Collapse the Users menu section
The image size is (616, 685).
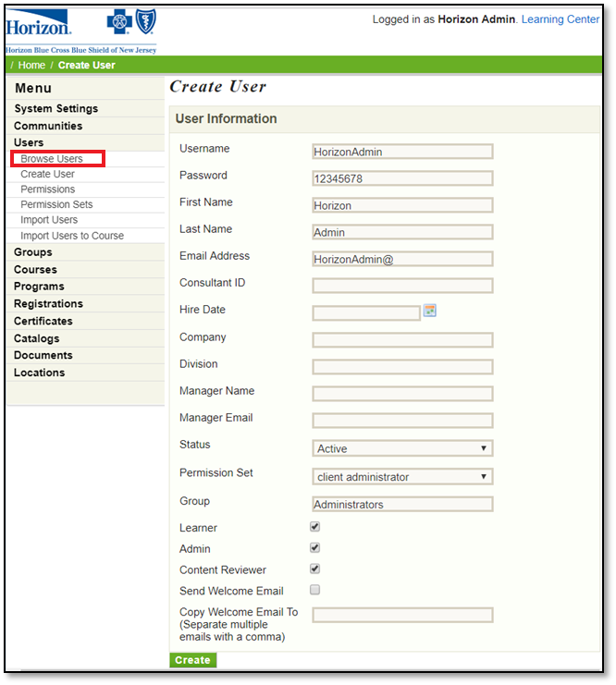point(29,142)
